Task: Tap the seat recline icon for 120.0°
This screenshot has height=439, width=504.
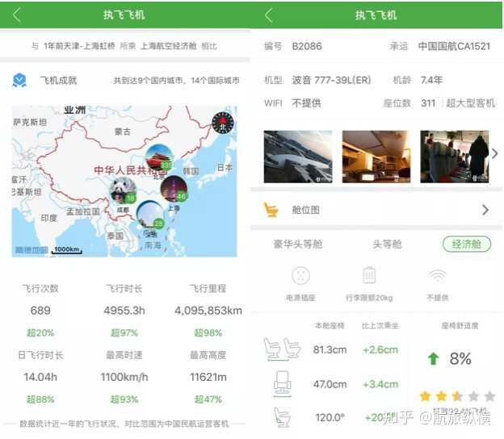Action: tap(282, 417)
